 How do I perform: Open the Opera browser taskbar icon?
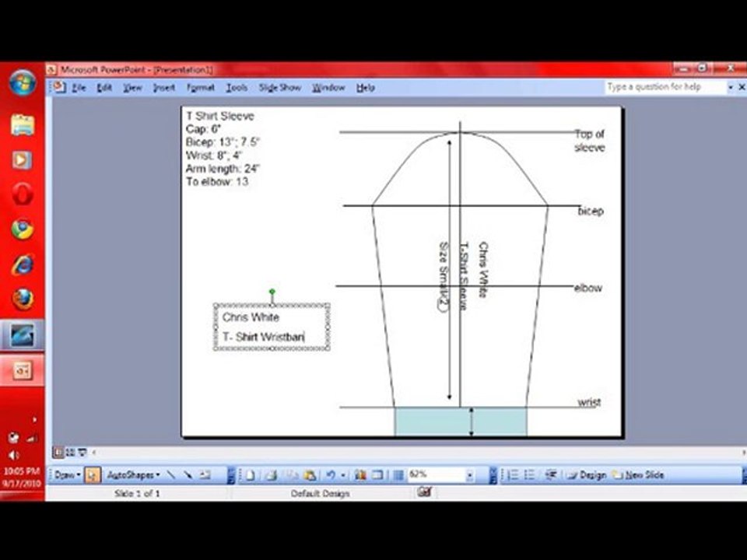click(x=23, y=194)
